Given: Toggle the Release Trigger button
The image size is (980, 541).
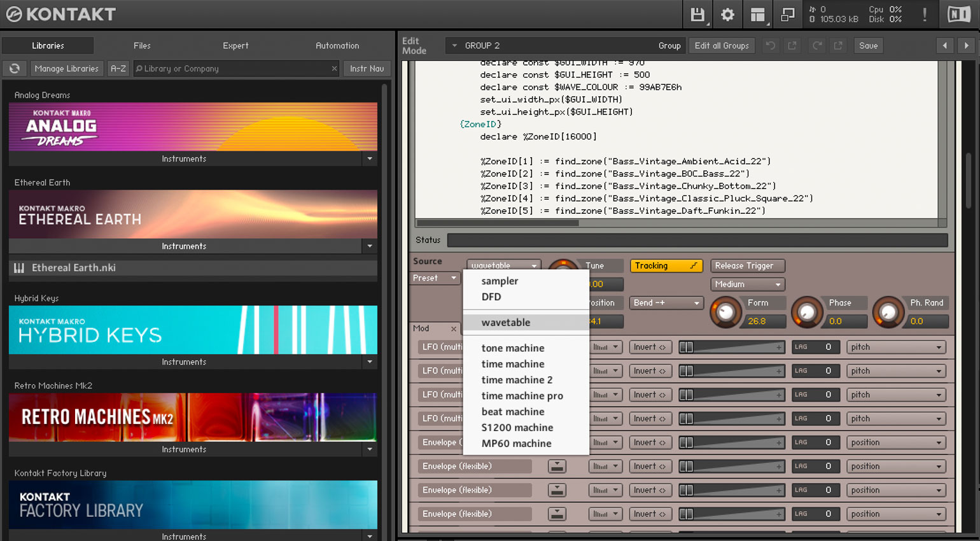Looking at the screenshot, I should [746, 266].
